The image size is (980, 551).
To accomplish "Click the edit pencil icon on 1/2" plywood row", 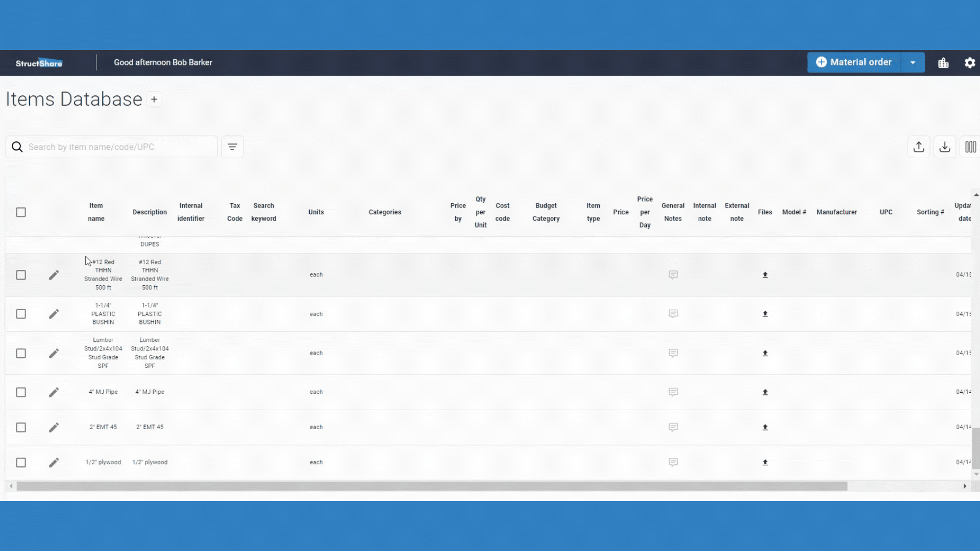I will click(x=54, y=462).
